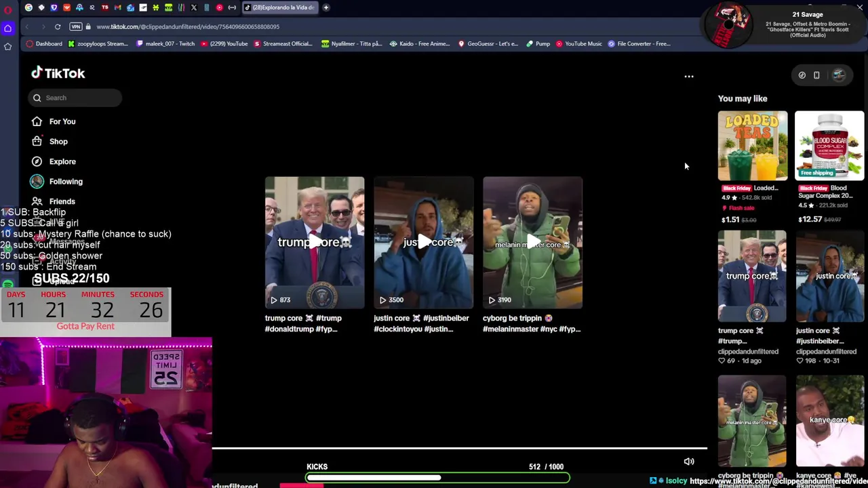Viewport: 868px width, 488px height.
Task: Open sidebar kanye core recommended video
Action: click(x=830, y=420)
